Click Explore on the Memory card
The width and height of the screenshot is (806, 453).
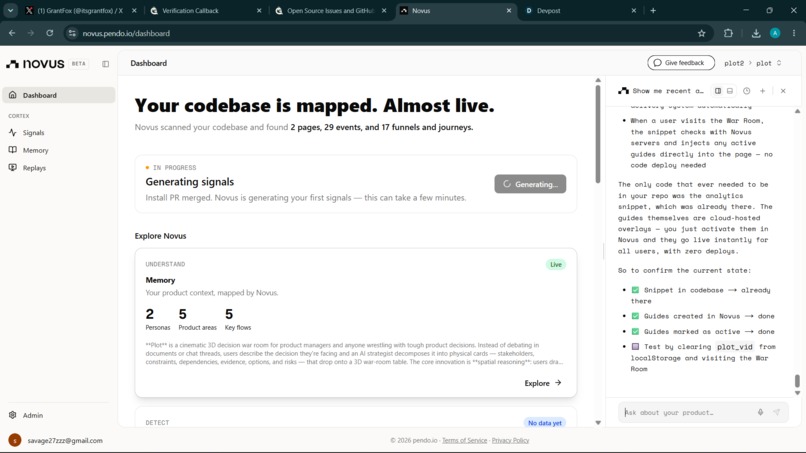click(x=542, y=383)
